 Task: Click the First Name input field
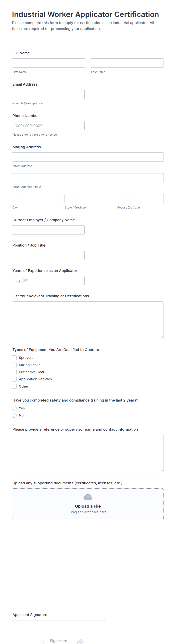(x=48, y=63)
